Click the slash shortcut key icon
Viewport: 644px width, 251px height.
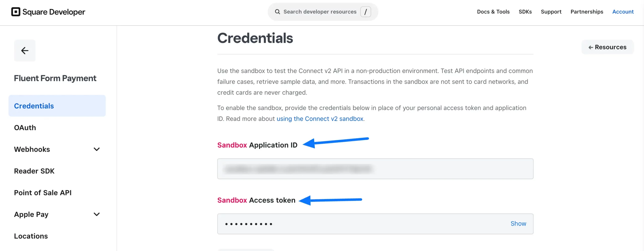[366, 12]
